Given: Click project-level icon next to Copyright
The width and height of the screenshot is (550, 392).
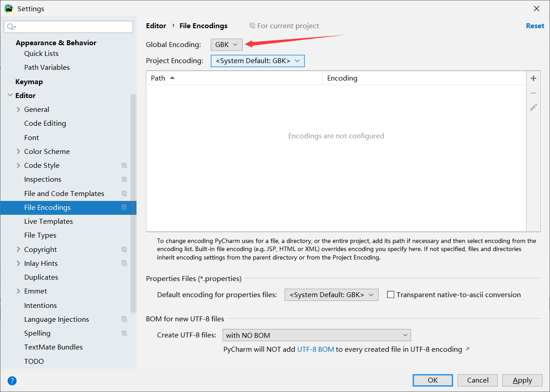Looking at the screenshot, I should coord(124,249).
